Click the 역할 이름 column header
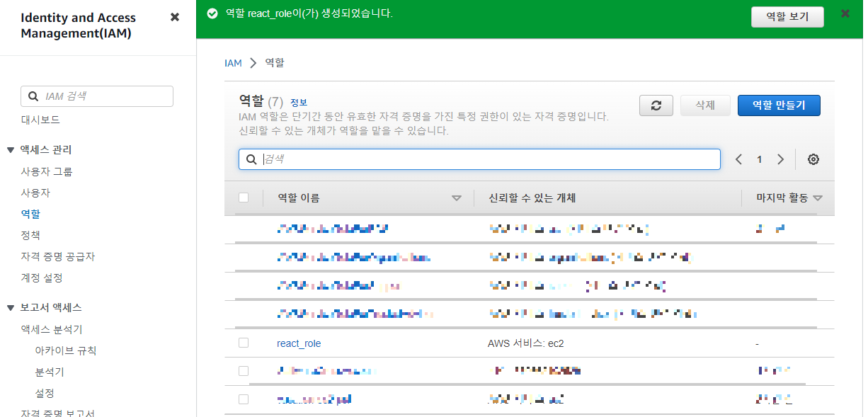The height and width of the screenshot is (417, 868). [298, 198]
